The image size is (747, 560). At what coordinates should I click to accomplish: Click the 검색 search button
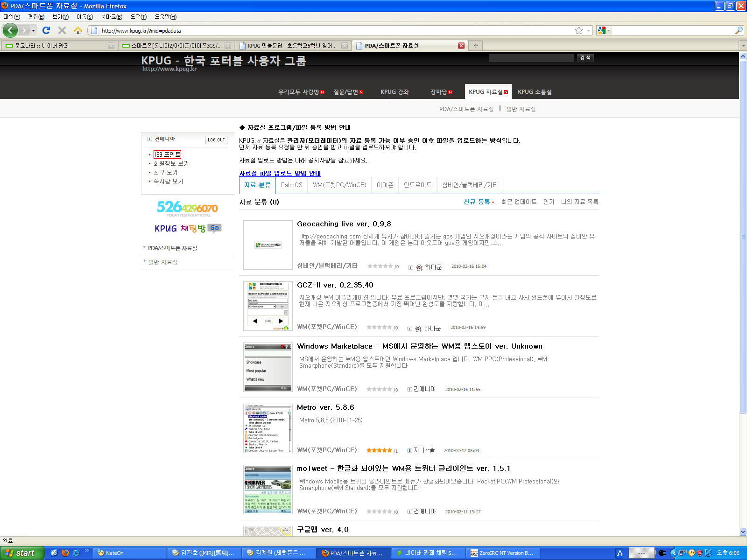(x=585, y=58)
